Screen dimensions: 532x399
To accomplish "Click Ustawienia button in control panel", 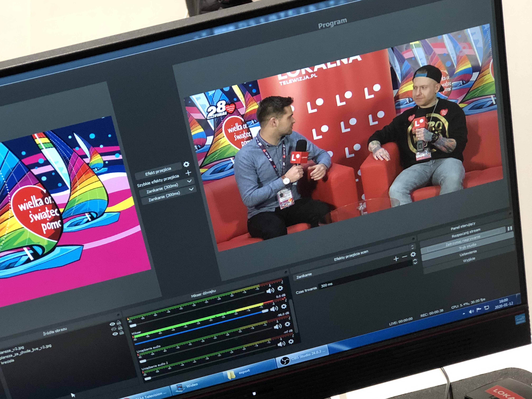I will (468, 253).
